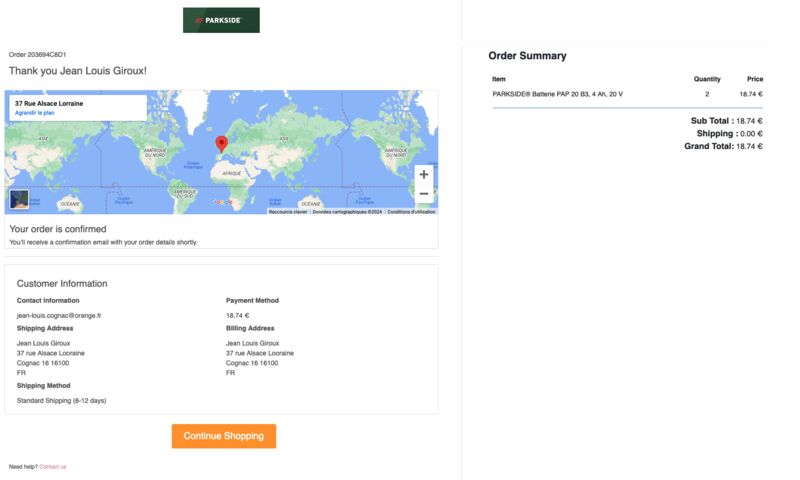Click the Grand Total amount
The height and width of the screenshot is (480, 800).
coord(749,146)
